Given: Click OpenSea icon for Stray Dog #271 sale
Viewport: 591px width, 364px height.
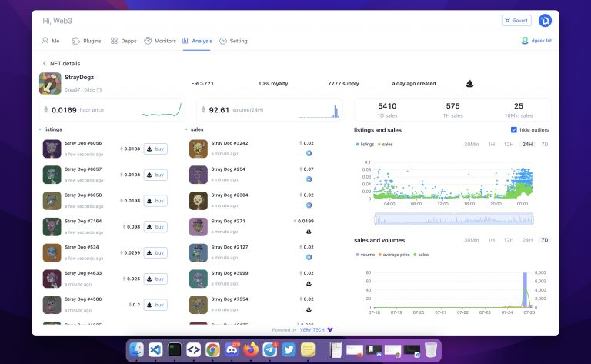Looking at the screenshot, I should tap(309, 232).
